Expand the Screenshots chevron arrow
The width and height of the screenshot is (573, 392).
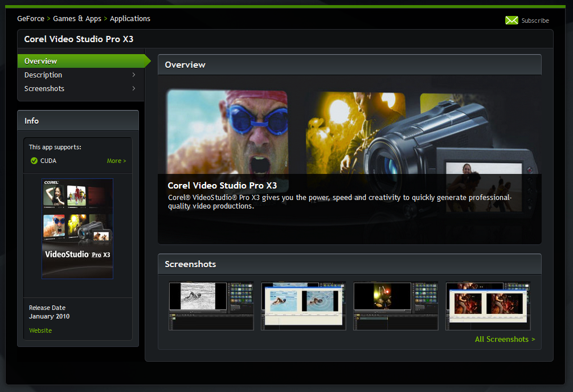134,88
